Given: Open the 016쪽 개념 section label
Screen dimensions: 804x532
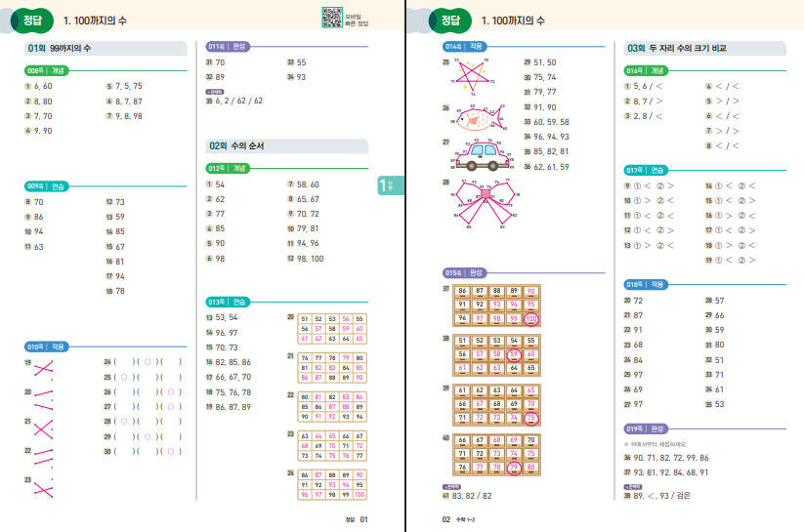Looking at the screenshot, I should coord(646,70).
